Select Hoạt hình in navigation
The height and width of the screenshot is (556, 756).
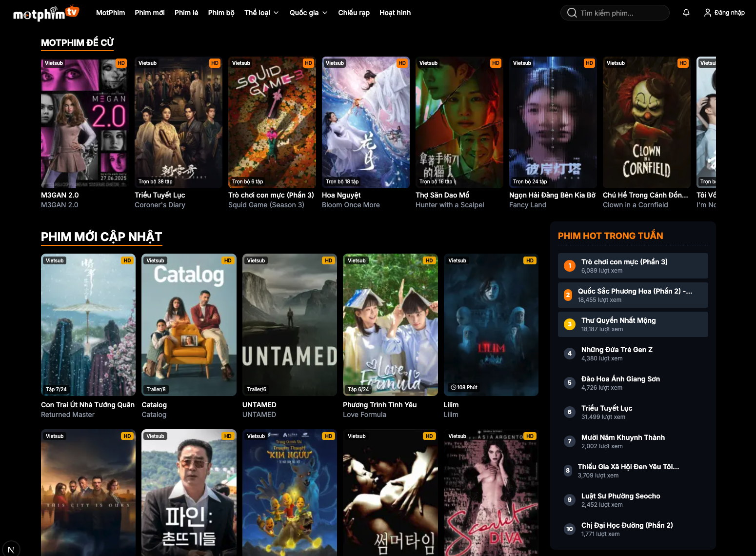coord(395,13)
